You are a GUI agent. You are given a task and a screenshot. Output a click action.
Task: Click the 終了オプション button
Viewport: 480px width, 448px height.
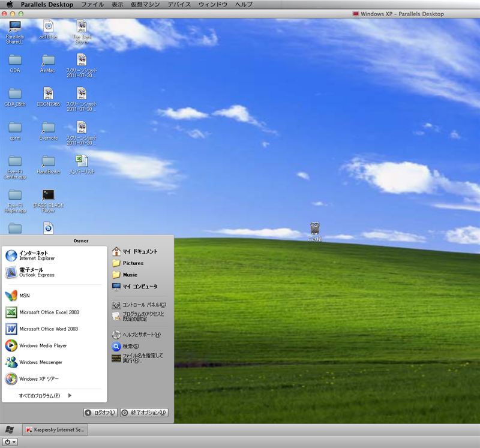(144, 413)
